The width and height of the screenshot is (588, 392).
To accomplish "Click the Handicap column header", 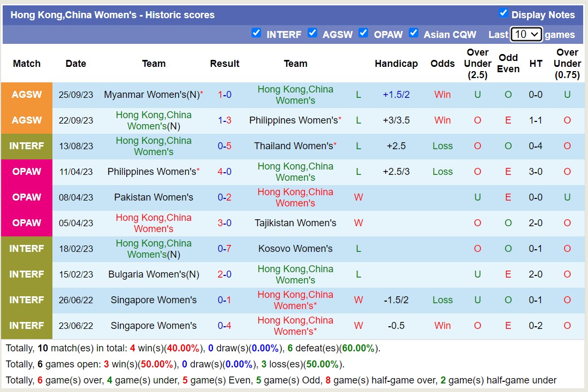I will (396, 64).
